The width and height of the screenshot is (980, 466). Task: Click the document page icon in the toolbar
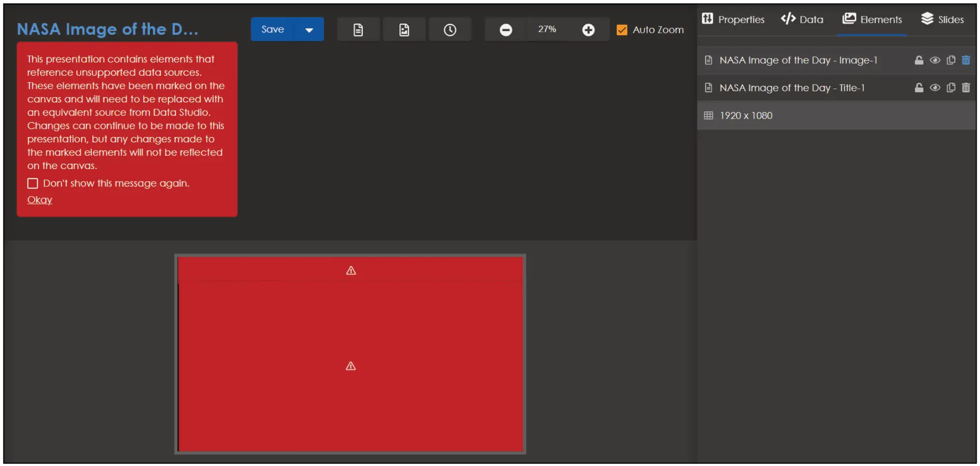point(358,29)
